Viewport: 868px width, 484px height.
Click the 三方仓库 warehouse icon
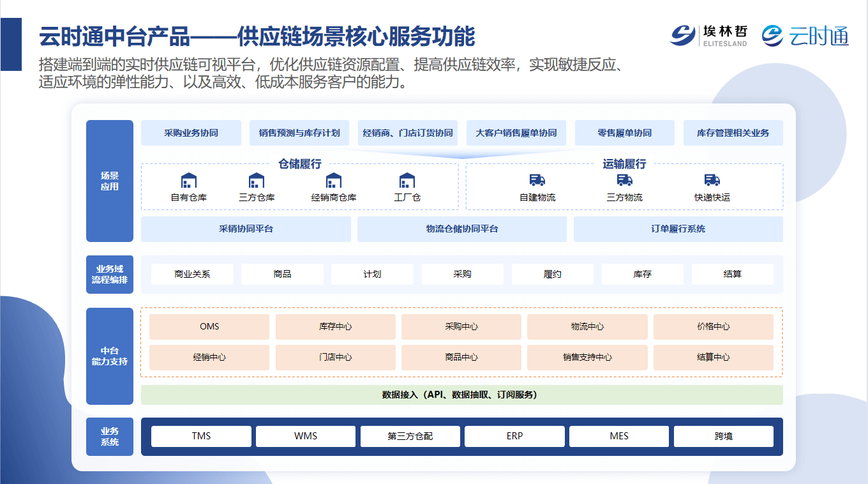[x=257, y=181]
